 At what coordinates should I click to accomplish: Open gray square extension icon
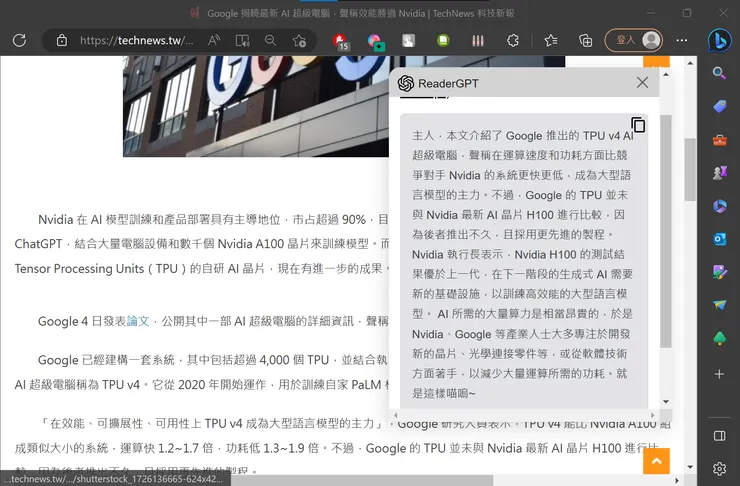click(x=408, y=41)
